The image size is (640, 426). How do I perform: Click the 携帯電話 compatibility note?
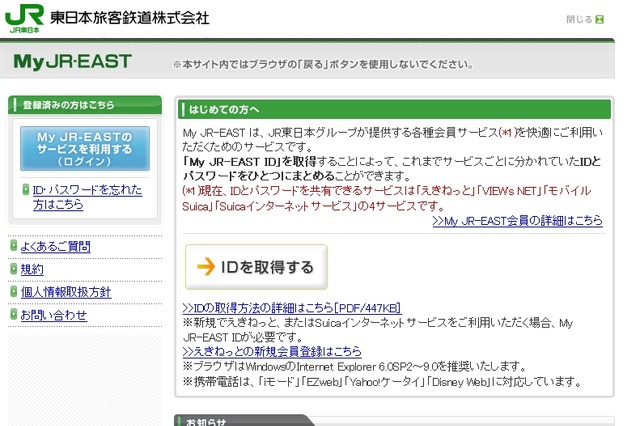[x=382, y=382]
